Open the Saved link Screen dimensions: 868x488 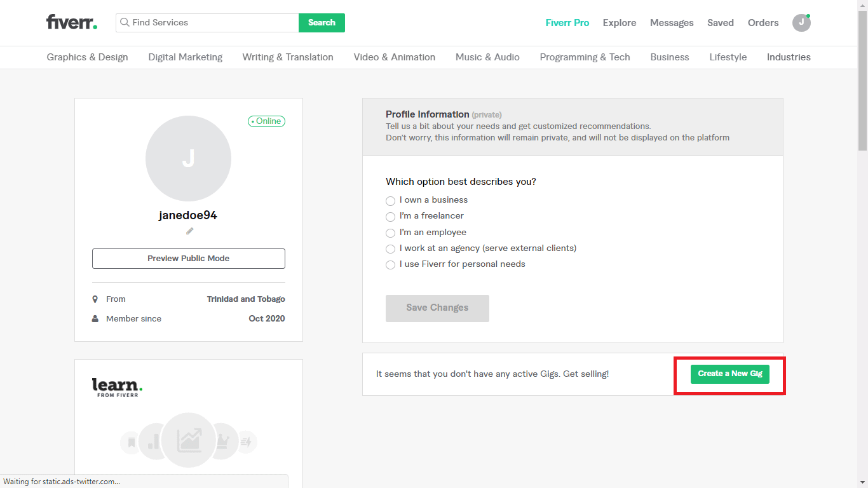coord(721,23)
